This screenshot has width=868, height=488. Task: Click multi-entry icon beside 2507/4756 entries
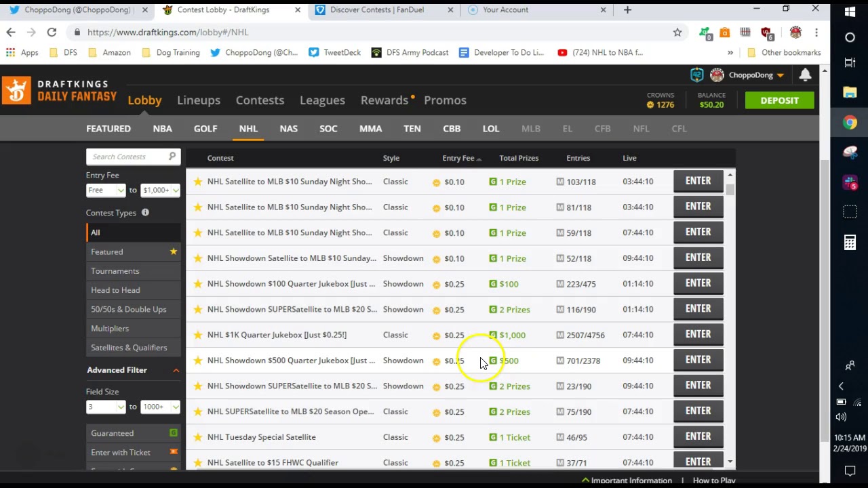tap(560, 335)
